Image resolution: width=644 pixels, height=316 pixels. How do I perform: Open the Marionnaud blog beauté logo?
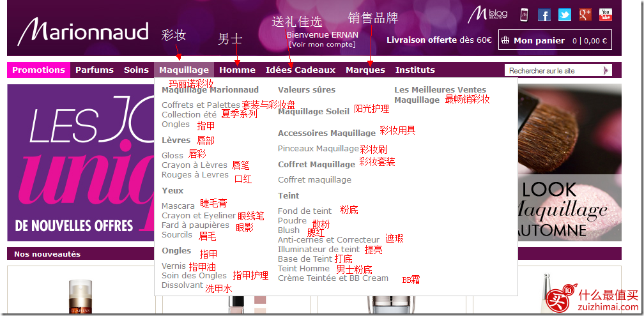pos(487,15)
